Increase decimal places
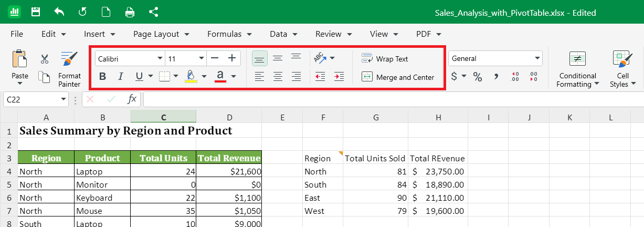644x227 pixels. click(515, 77)
